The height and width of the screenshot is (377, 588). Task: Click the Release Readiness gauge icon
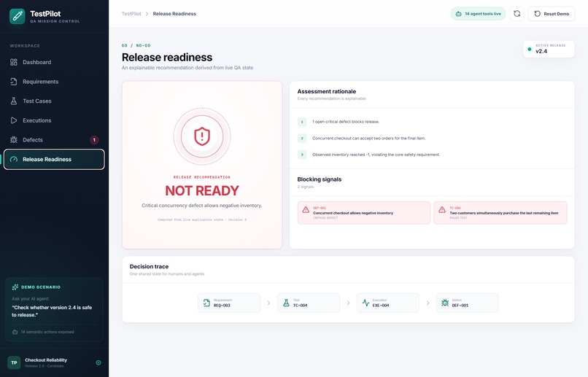pyautogui.click(x=14, y=159)
